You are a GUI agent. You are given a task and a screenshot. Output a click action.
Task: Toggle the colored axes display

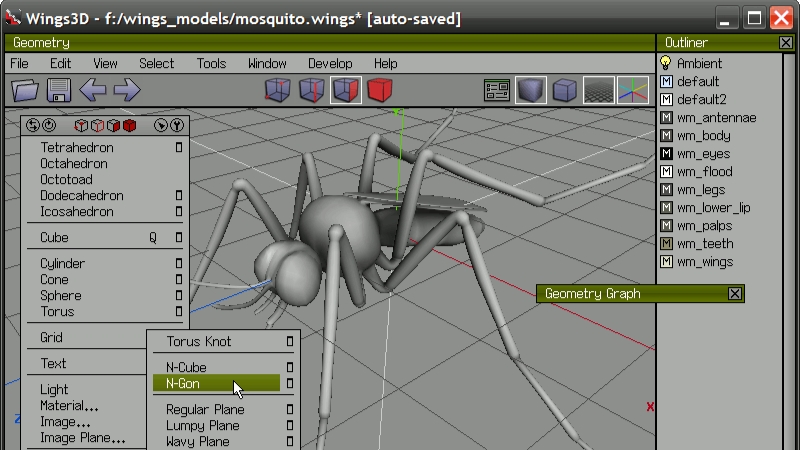(633, 91)
